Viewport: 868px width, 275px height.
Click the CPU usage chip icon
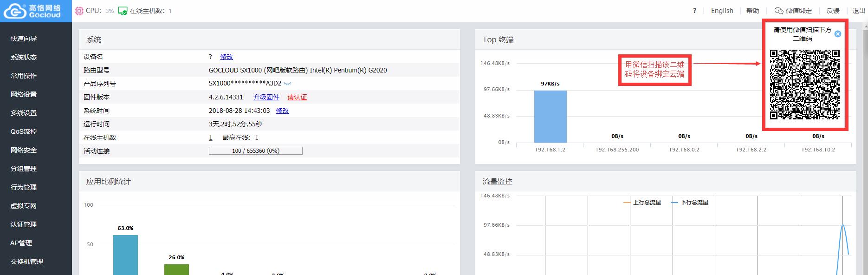tap(79, 11)
